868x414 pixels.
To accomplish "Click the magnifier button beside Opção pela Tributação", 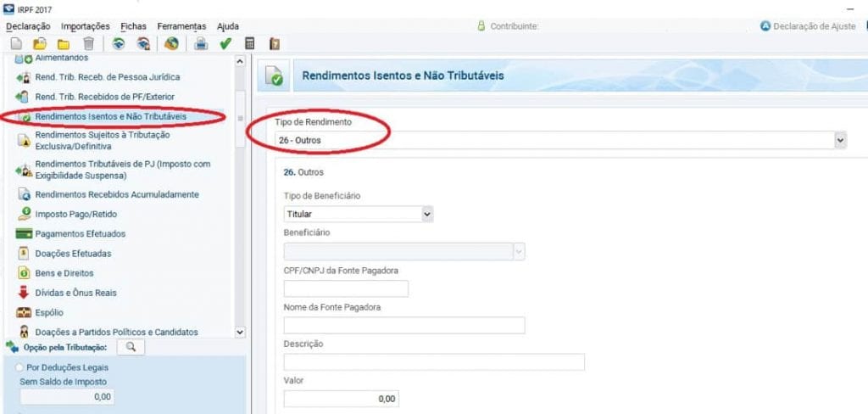I will coord(131,347).
